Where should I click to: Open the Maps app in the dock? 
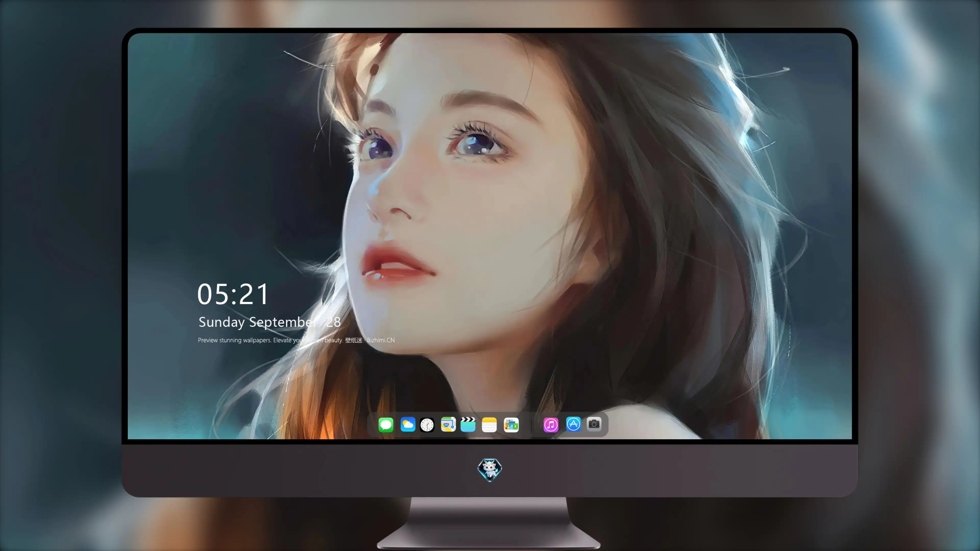[x=448, y=424]
